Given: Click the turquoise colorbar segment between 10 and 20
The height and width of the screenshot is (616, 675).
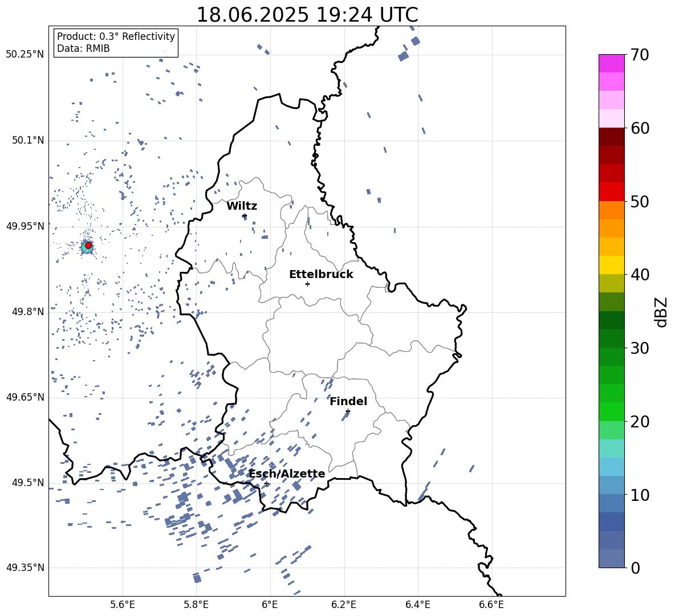Looking at the screenshot, I should 611,448.
